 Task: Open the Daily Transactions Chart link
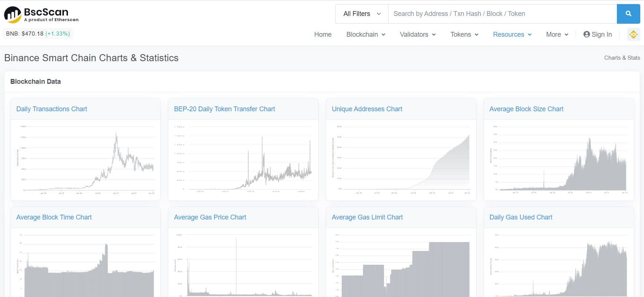[52, 109]
